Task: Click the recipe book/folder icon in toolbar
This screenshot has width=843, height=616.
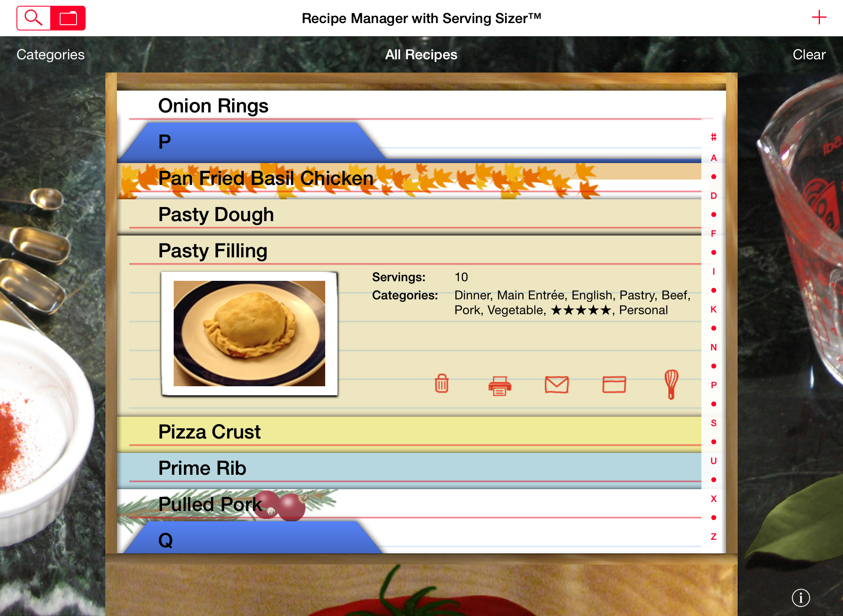Action: coord(68,17)
